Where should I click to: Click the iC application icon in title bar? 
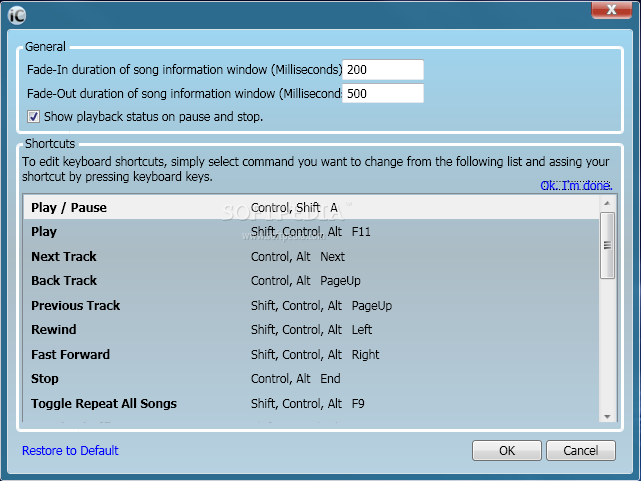pos(17,16)
